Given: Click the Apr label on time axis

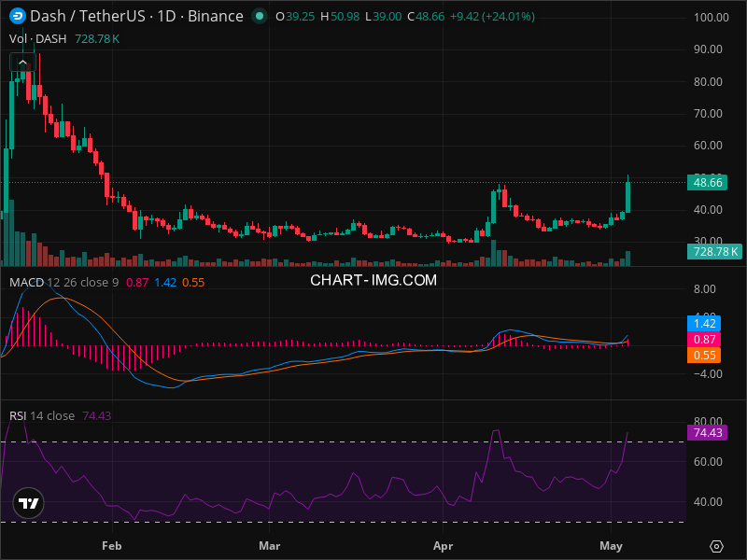Looking at the screenshot, I should coord(443,546).
